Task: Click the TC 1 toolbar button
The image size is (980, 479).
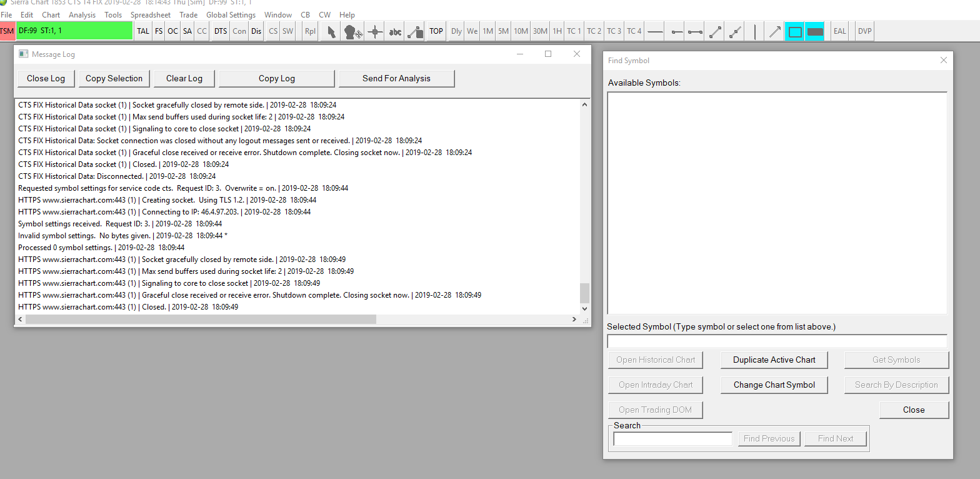Action: tap(574, 31)
